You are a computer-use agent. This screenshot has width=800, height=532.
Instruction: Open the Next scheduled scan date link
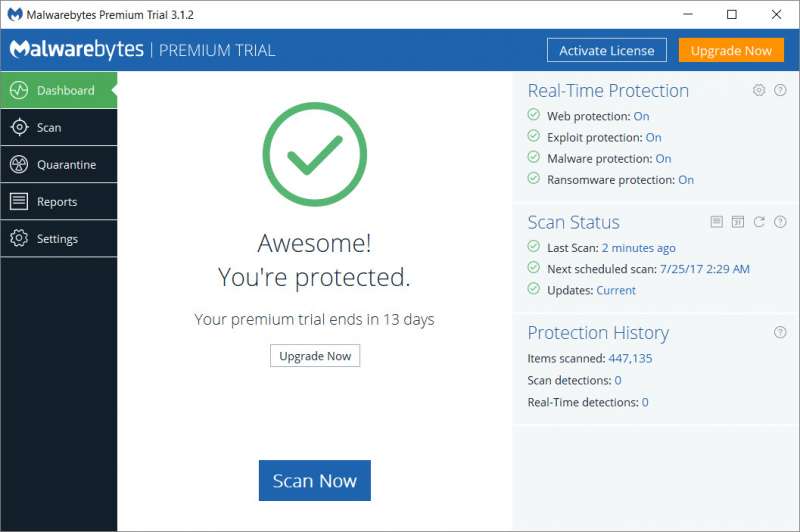point(705,269)
